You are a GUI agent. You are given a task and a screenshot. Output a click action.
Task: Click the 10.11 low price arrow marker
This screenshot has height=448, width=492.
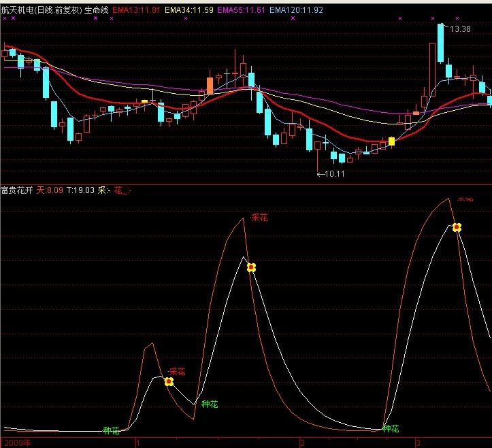(331, 174)
